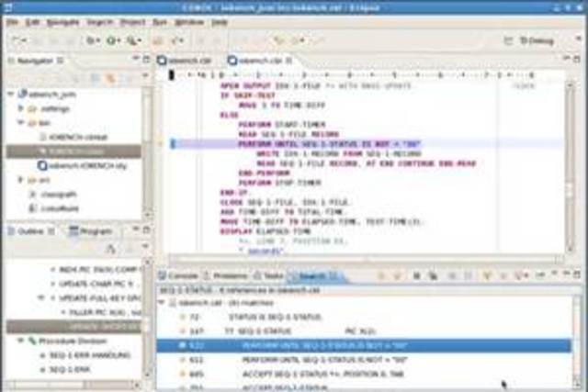The height and width of the screenshot is (392, 588).
Task: Toggle the Outline Sort icon
Action: click(111, 249)
